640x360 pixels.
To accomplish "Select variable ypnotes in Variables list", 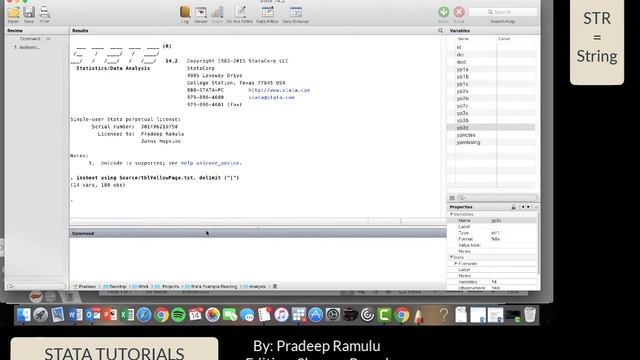I will click(x=466, y=135).
